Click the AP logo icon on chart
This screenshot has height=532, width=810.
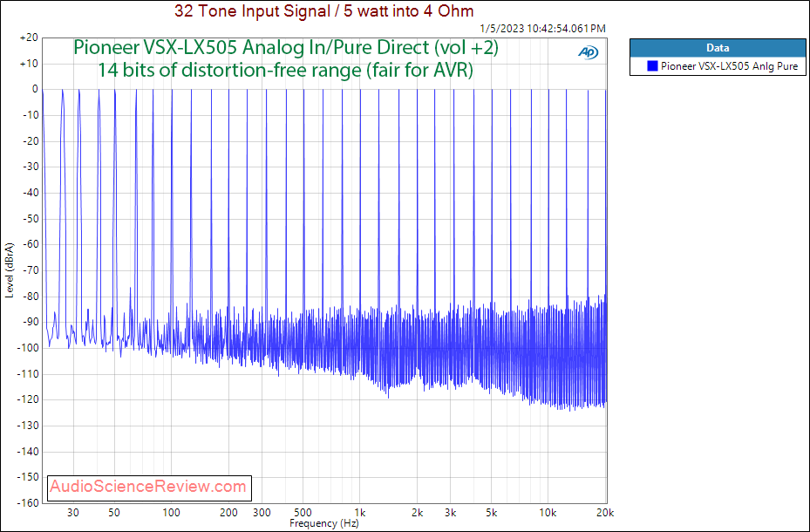click(588, 52)
